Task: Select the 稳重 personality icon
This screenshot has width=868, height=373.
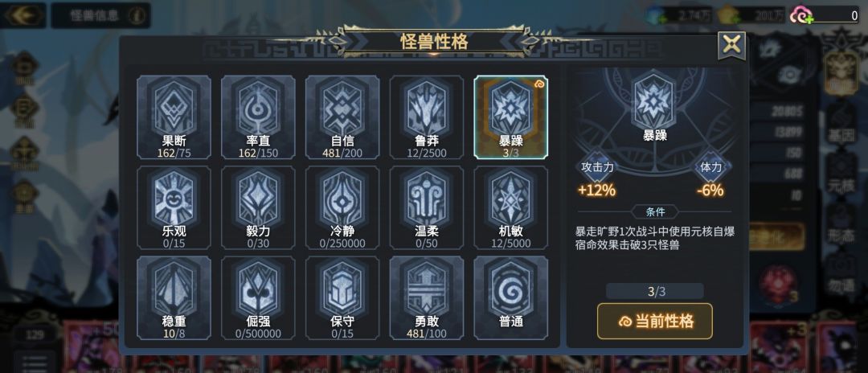Action: coord(174,297)
